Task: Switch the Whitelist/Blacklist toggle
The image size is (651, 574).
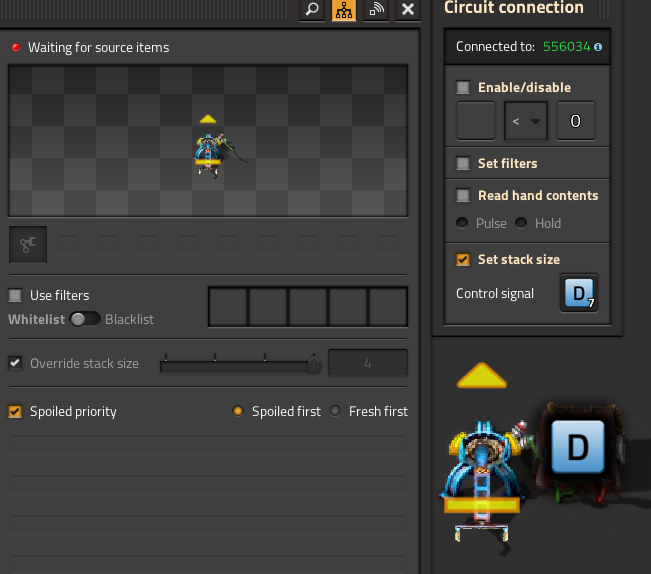Action: (84, 319)
